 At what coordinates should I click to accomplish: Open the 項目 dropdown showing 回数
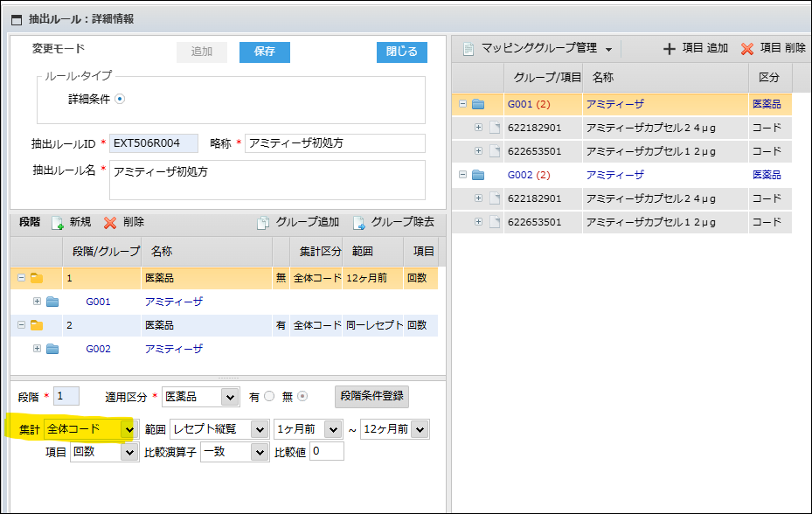coord(129,452)
